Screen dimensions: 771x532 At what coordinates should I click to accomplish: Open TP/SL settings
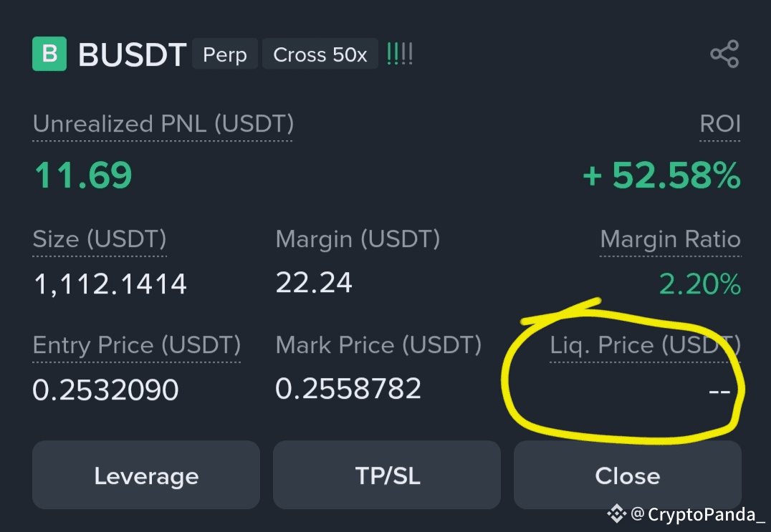point(387,475)
